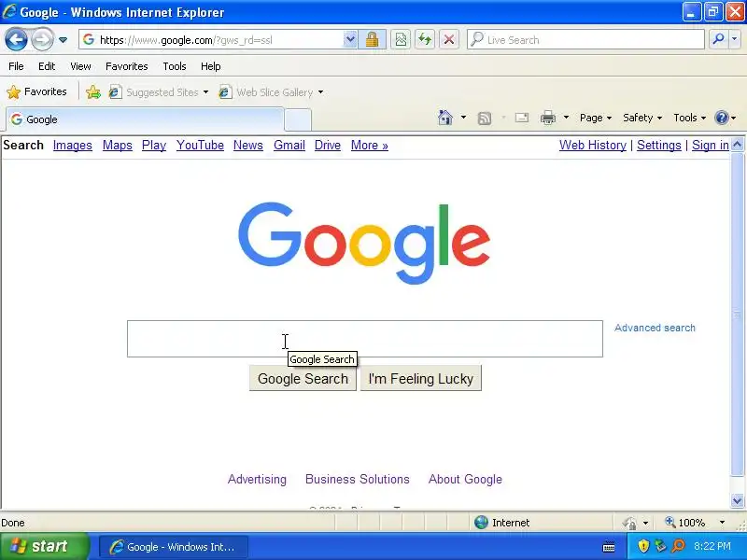Open the 100% zoom level control
Screen dimensions: 747x560
click(x=695, y=523)
